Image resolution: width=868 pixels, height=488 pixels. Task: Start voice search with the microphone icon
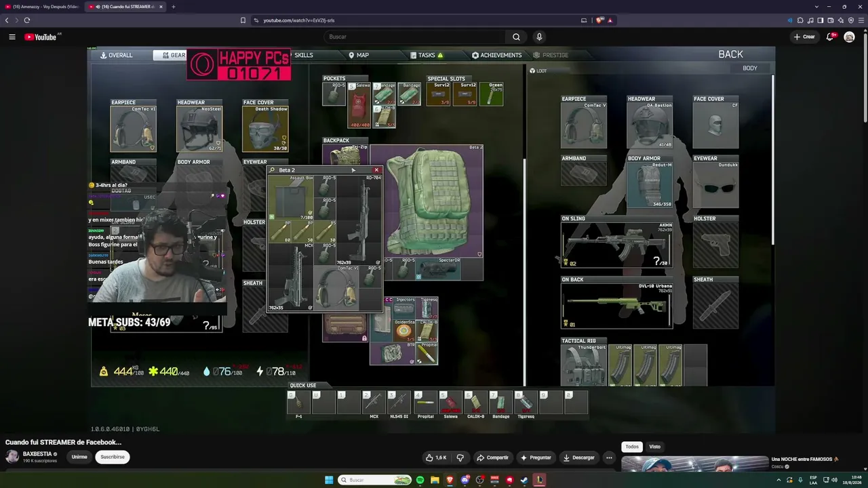pos(539,37)
